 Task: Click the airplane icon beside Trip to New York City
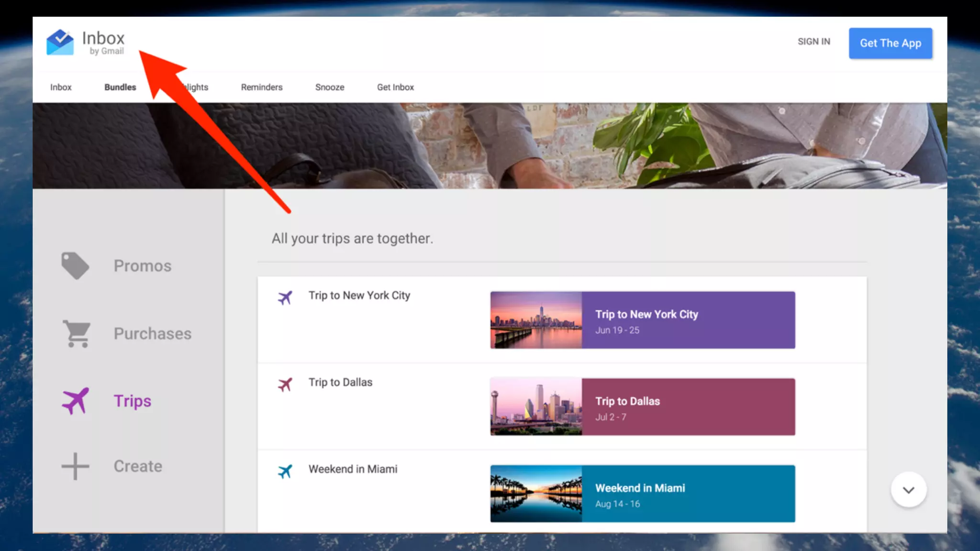pyautogui.click(x=285, y=298)
